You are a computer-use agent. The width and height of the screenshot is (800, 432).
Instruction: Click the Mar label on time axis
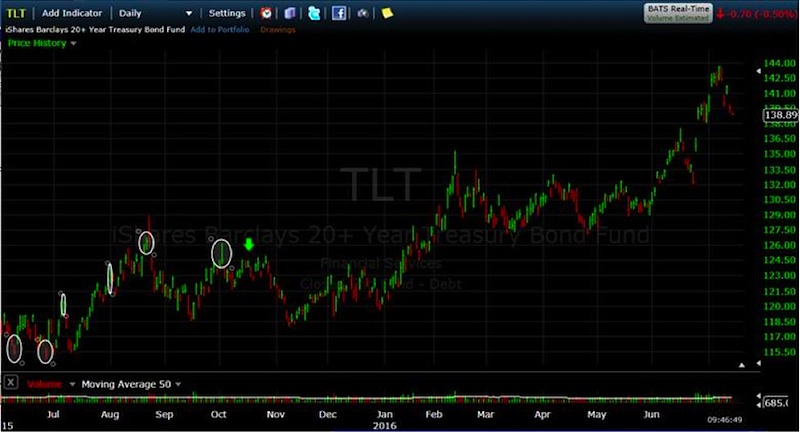[x=485, y=414]
